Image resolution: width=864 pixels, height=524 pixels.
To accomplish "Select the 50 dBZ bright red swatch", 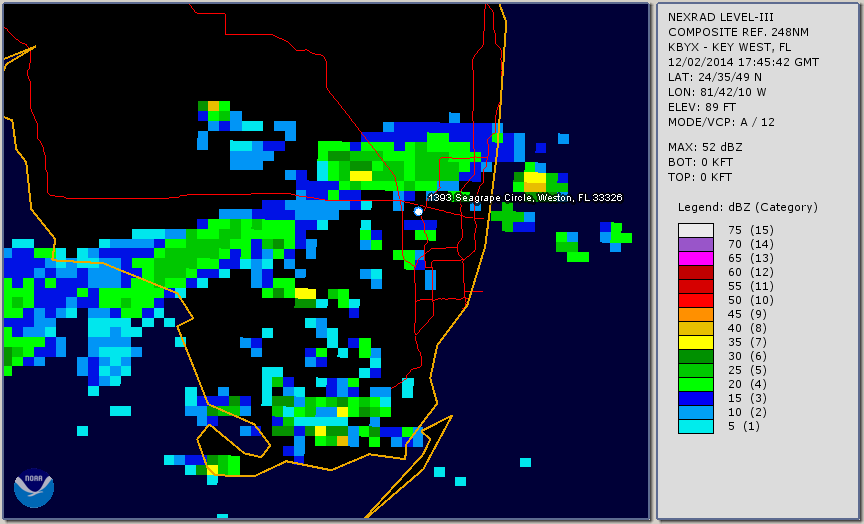I will coord(696,300).
